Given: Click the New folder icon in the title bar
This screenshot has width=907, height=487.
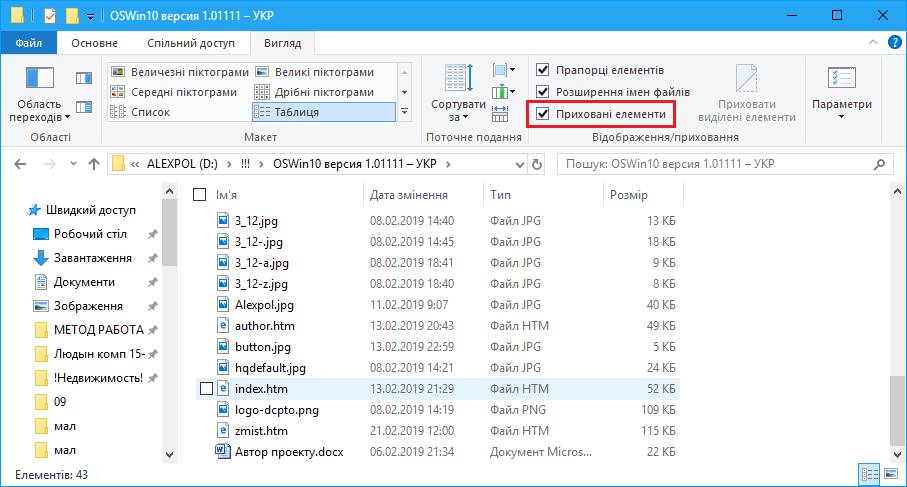Looking at the screenshot, I should [x=72, y=16].
